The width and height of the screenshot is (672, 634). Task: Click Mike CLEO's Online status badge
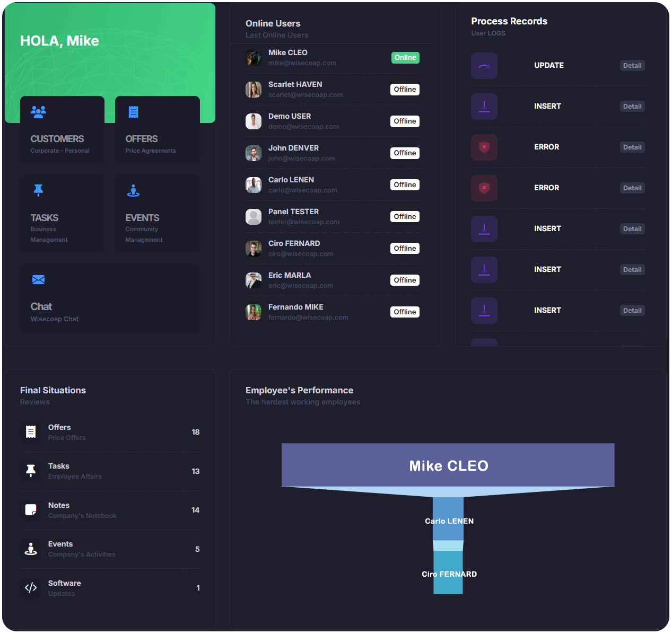(x=405, y=58)
